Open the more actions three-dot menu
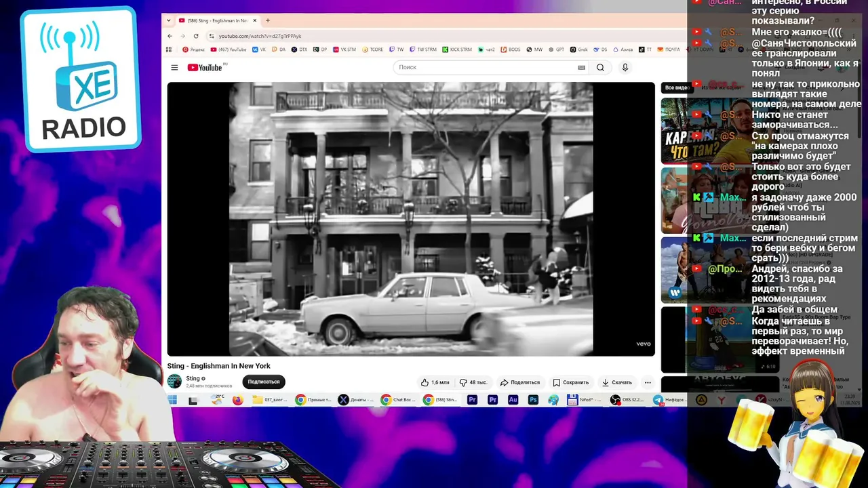The width and height of the screenshot is (868, 488). 648,382
